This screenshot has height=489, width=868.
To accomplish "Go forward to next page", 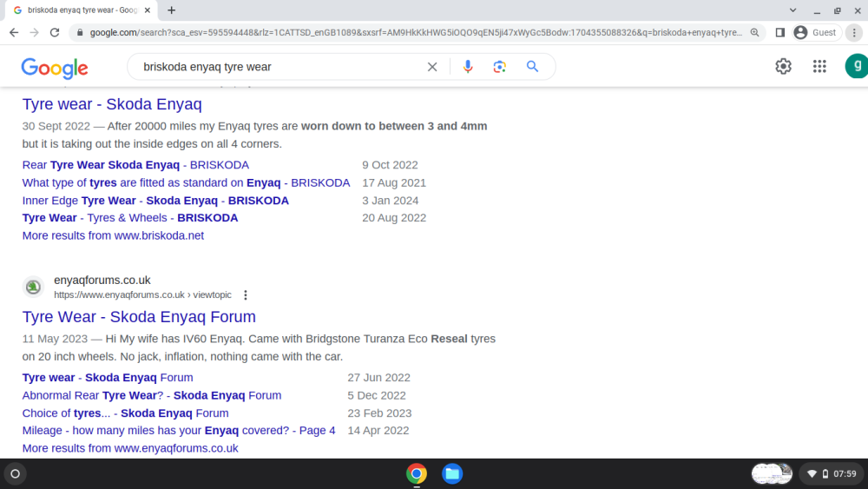I will pos(35,33).
